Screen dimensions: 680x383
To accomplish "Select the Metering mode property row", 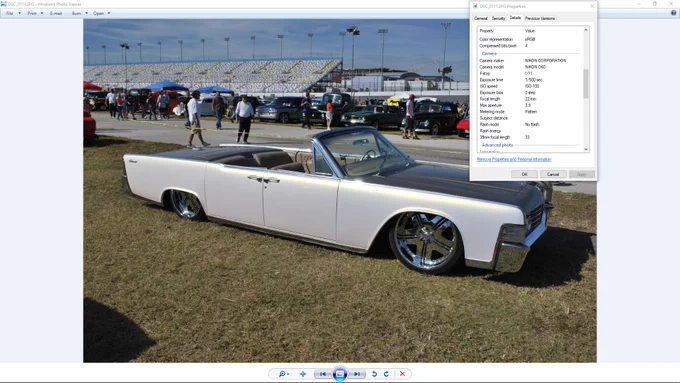I will click(x=530, y=111).
